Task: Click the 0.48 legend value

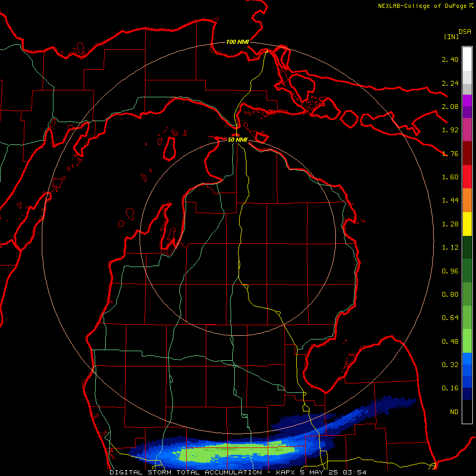Action: [450, 342]
